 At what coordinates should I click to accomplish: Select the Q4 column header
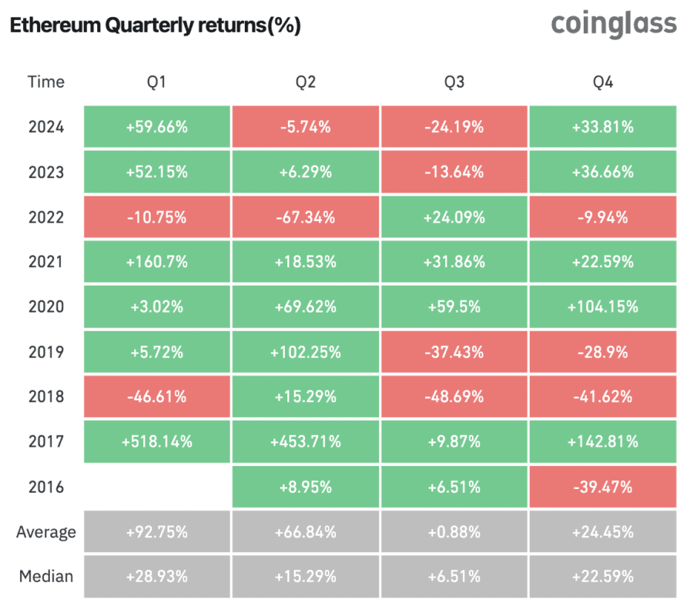click(x=603, y=82)
